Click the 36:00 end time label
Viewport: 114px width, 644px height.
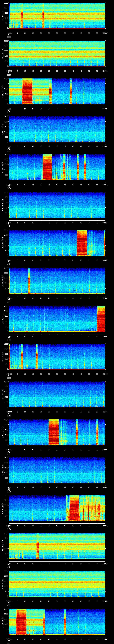(x=105, y=525)
